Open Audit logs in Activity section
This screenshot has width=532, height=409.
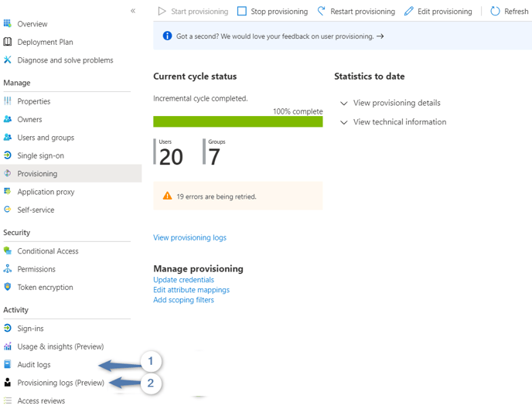click(x=34, y=365)
